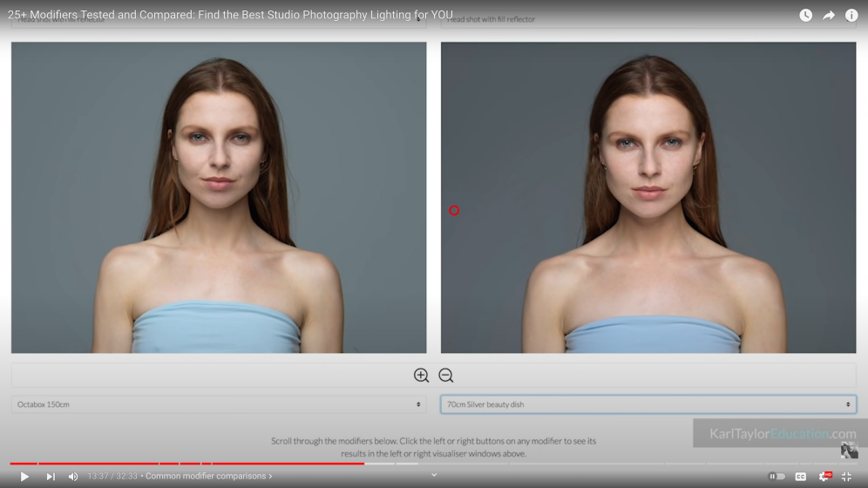The width and height of the screenshot is (868, 488).
Task: Open the Octabox 150cm dropdown
Action: point(219,404)
